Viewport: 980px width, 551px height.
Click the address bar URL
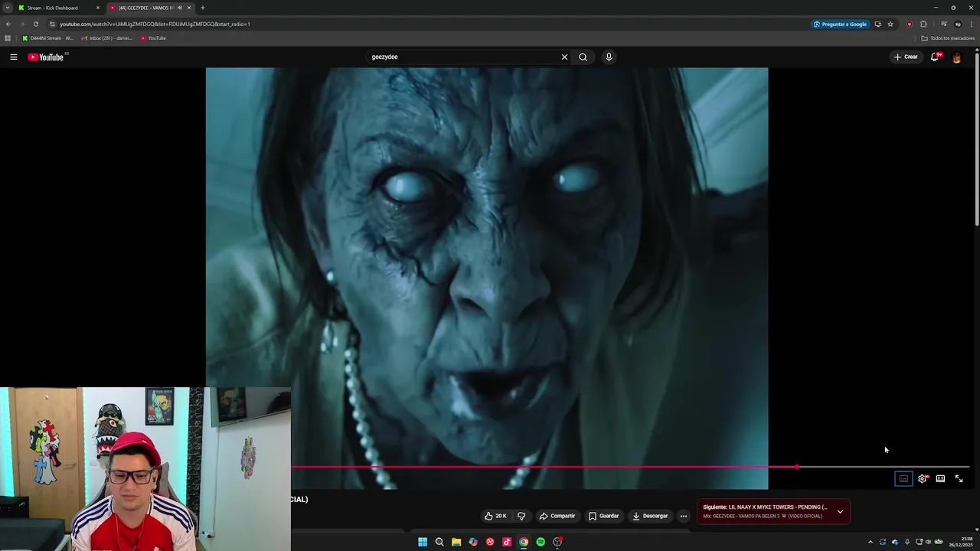pos(155,24)
